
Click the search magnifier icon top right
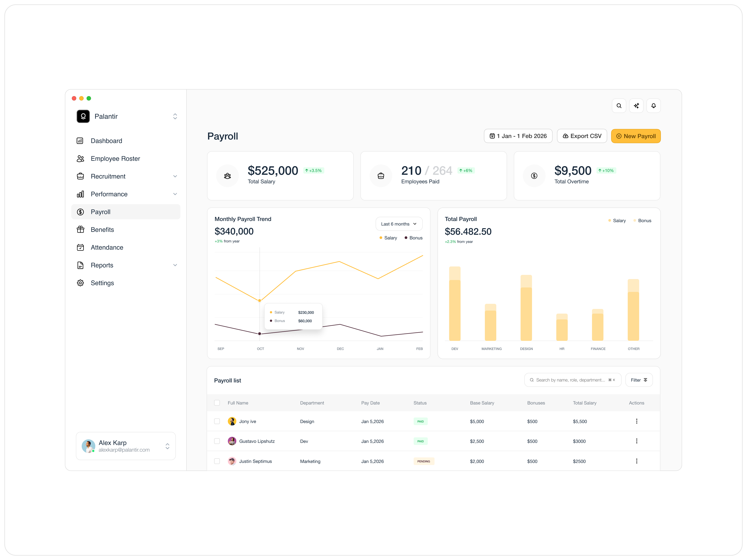click(619, 106)
